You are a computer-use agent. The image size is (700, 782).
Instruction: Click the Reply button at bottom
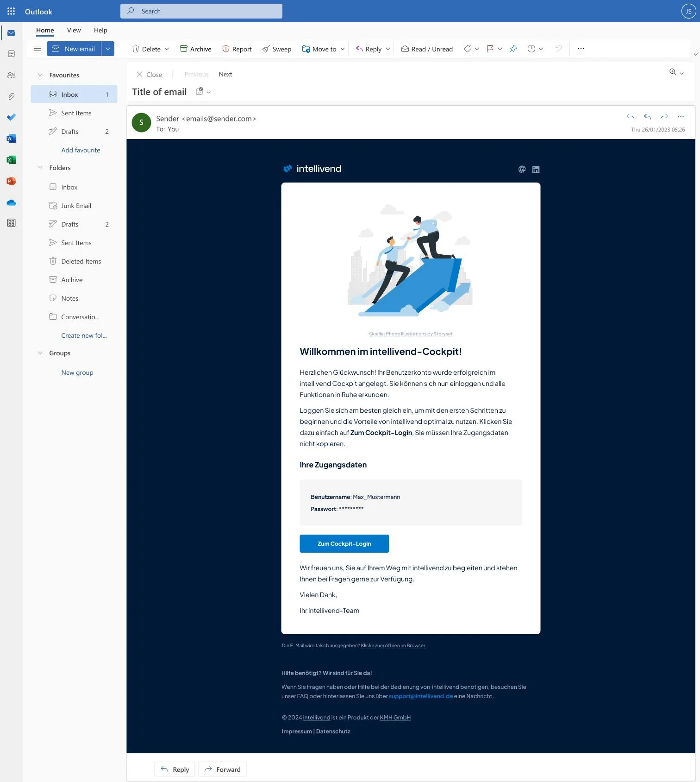click(175, 769)
